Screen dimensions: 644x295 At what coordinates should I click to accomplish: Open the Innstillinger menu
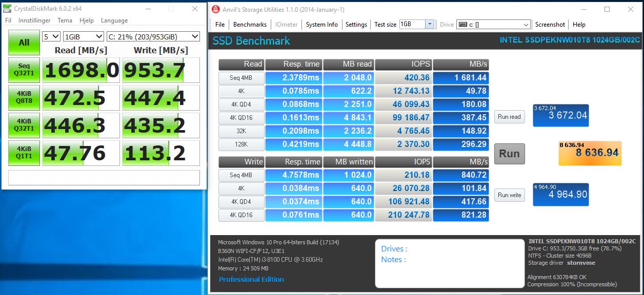34,20
